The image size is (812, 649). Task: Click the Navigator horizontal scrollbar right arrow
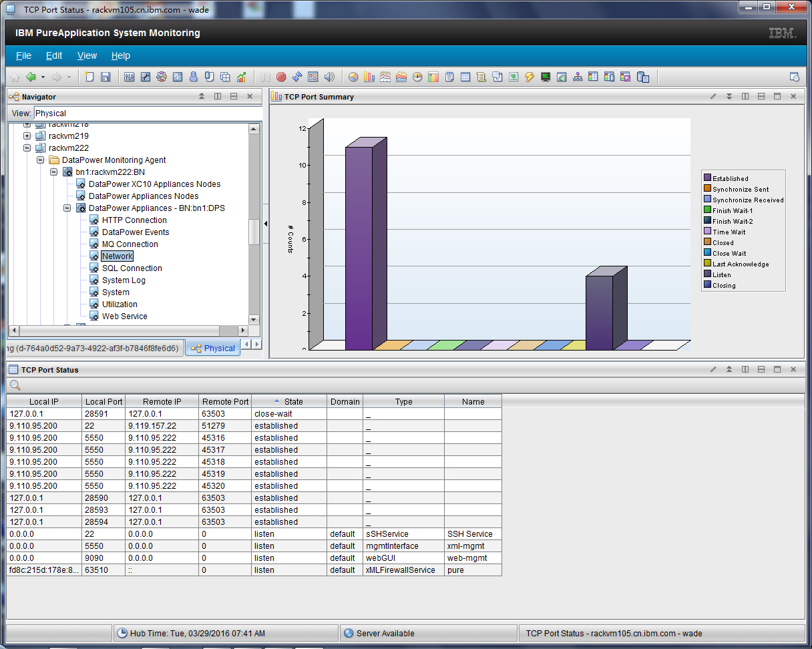(244, 331)
